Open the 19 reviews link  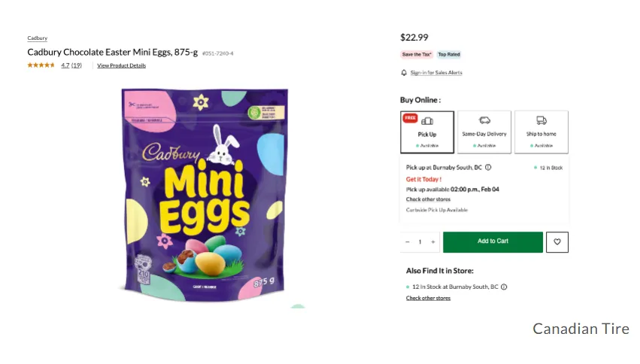click(77, 65)
